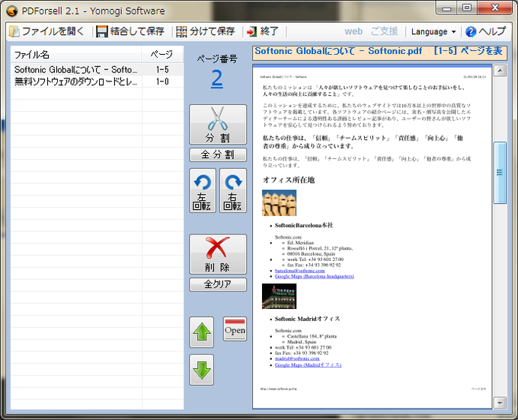518x420 pixels.
Task: Rotate page right with 右回転
Action: [233, 191]
